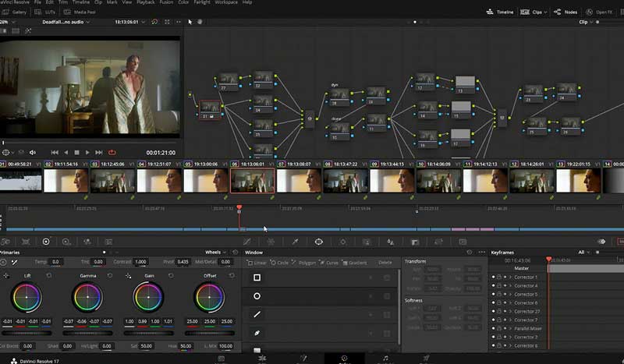This screenshot has height=364, width=624.
Task: Click the Contrast value field 1.000
Action: [x=140, y=262]
